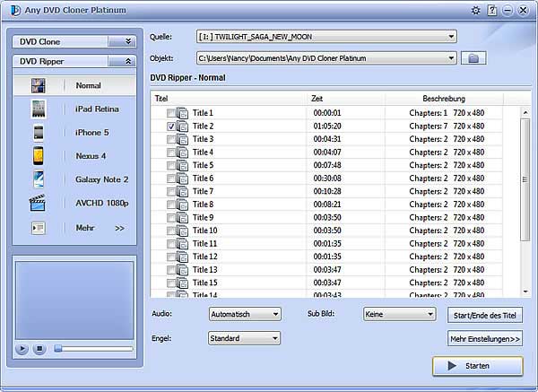The width and height of the screenshot is (538, 392).
Task: Click the document icon beside Title 8
Action: coord(183,205)
